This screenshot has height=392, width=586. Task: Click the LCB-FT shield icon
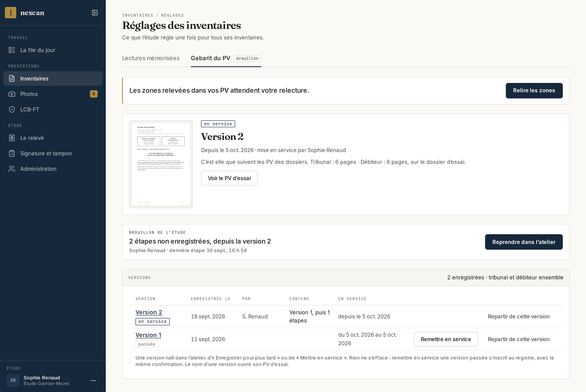(x=12, y=110)
